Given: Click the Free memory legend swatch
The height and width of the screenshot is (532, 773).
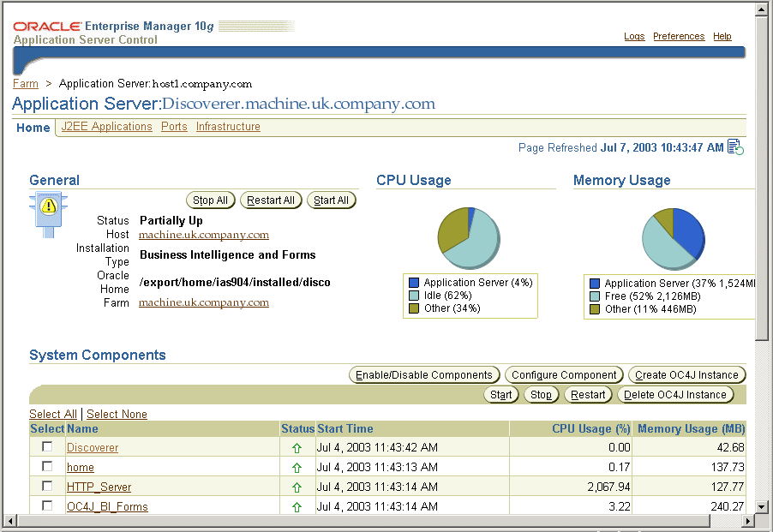Looking at the screenshot, I should pos(595,296).
